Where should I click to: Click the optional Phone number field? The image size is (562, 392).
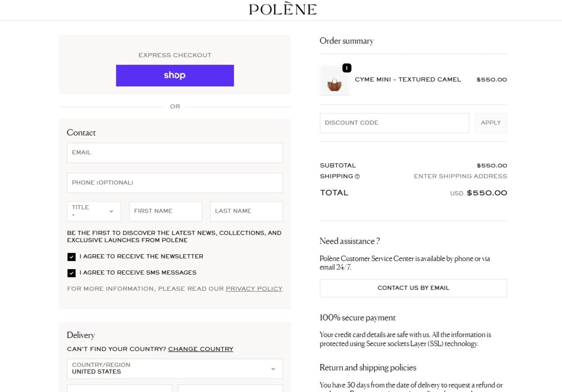(x=175, y=183)
